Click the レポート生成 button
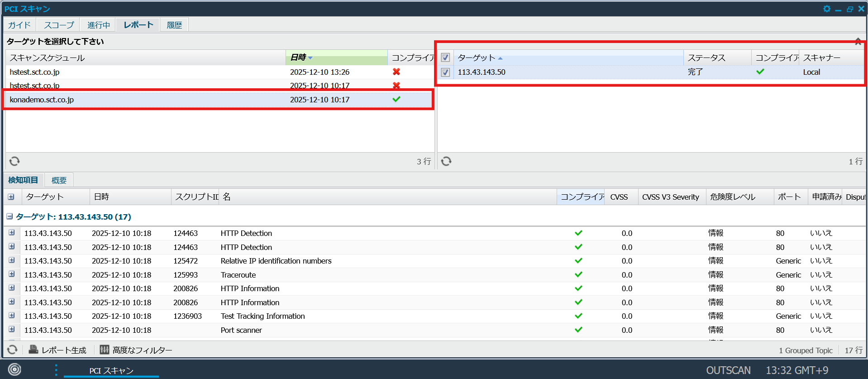 click(x=57, y=350)
